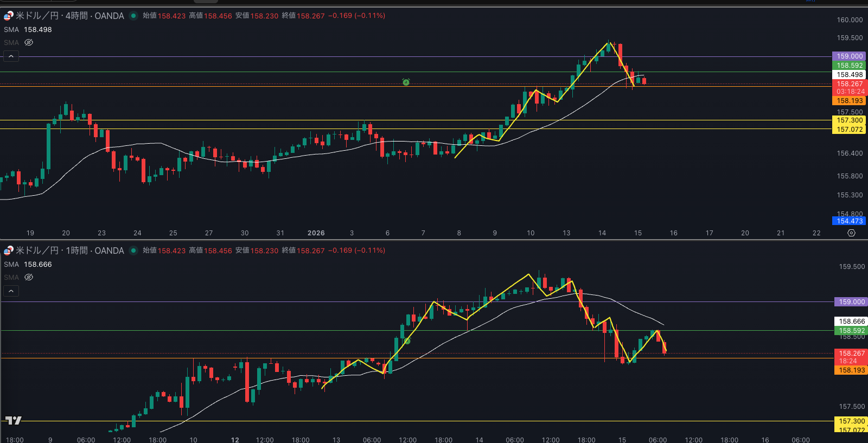This screenshot has width=868, height=443.
Task: Select SMA 158.666 indicator legend
Action: 28,265
